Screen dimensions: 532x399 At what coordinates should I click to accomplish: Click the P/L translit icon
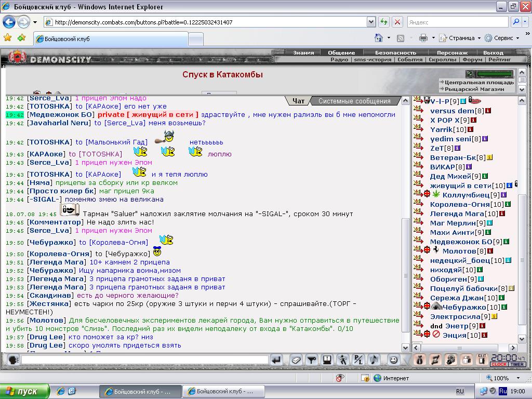[x=358, y=360]
